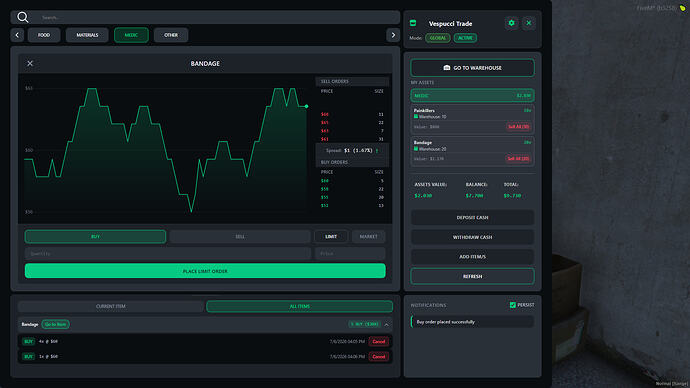Toggle order side to BUY
This screenshot has height=388, width=690.
pyautogui.click(x=95, y=236)
